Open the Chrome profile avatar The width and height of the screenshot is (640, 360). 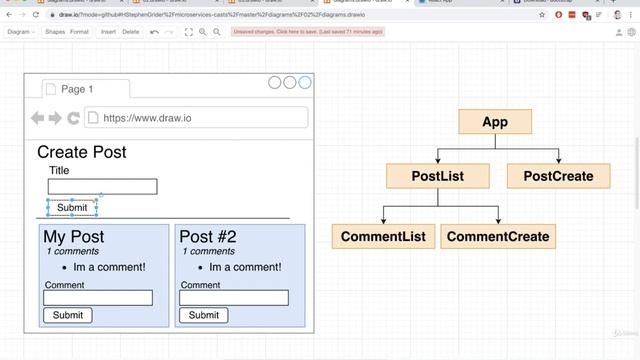tap(618, 15)
